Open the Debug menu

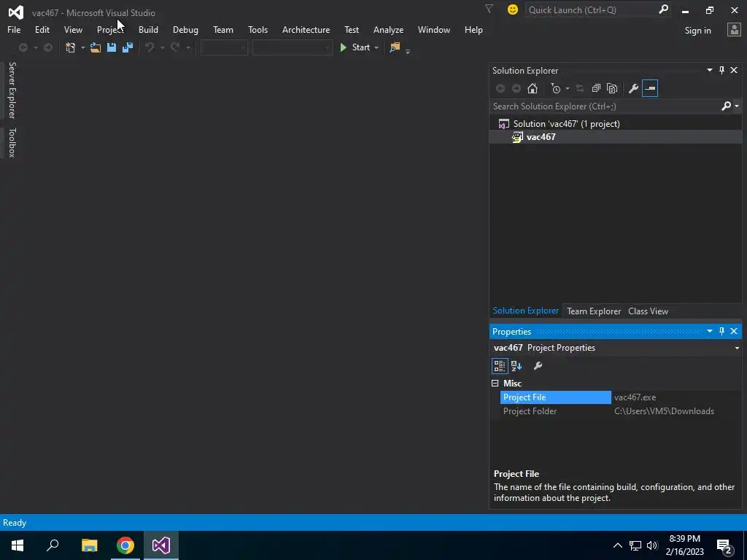(185, 29)
